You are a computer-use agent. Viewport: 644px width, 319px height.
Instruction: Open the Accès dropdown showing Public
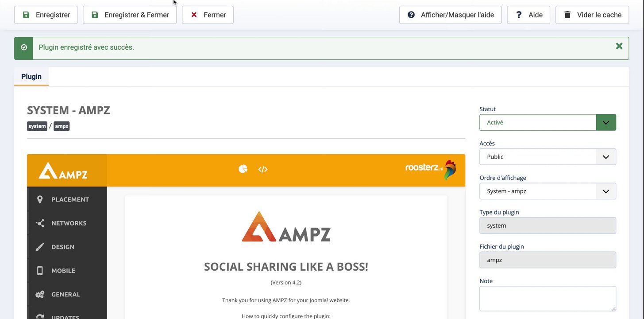click(x=548, y=157)
